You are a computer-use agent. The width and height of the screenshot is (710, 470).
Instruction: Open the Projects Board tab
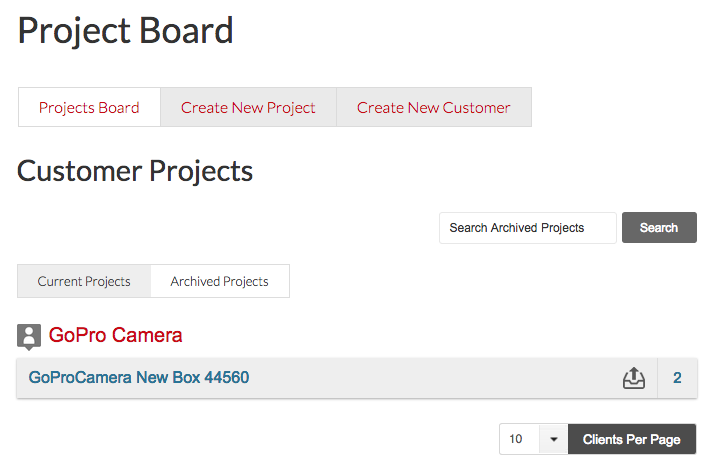pos(89,107)
